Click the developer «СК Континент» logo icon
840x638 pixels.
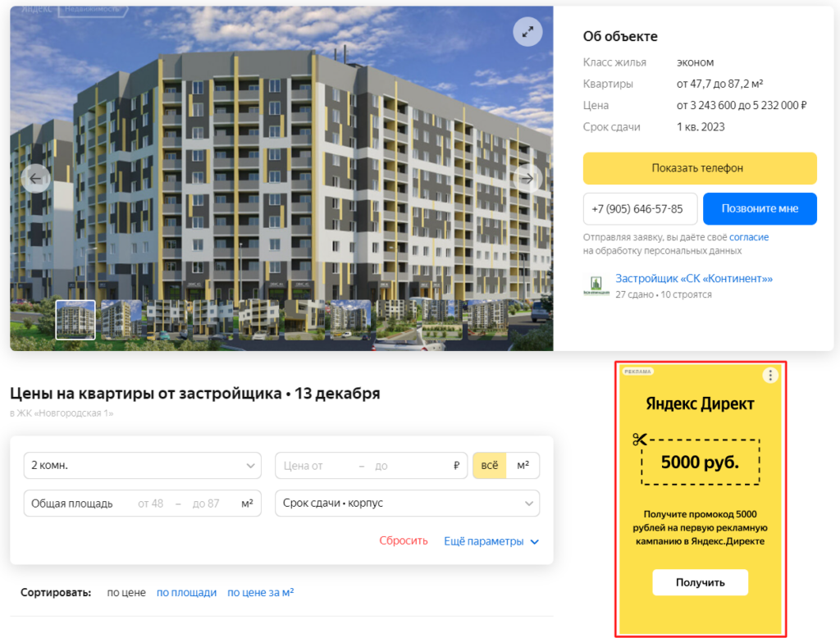[x=596, y=285]
